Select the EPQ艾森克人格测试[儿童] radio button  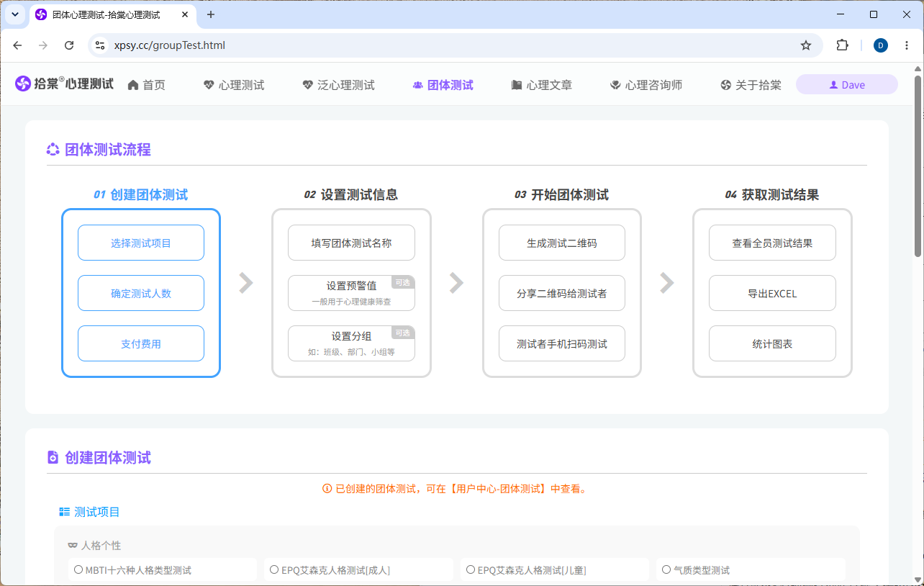471,569
